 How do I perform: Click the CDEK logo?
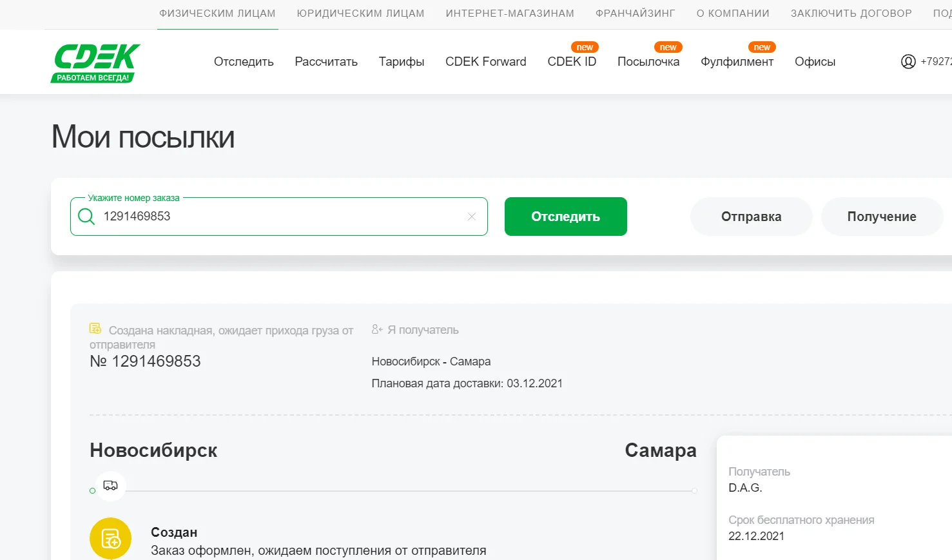(x=95, y=63)
